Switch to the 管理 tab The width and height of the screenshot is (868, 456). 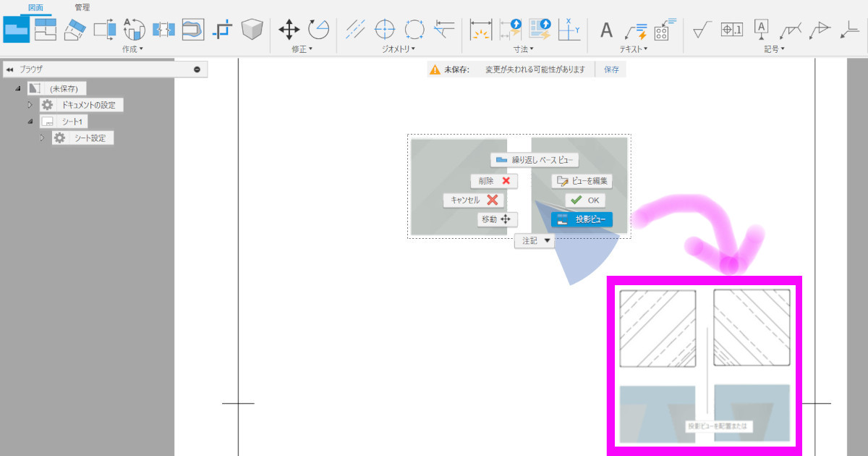(82, 7)
